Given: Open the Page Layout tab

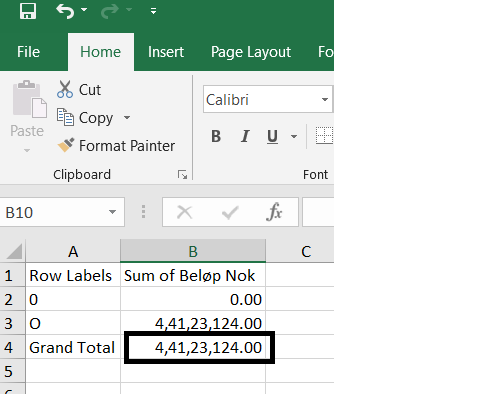Looking at the screenshot, I should (251, 52).
